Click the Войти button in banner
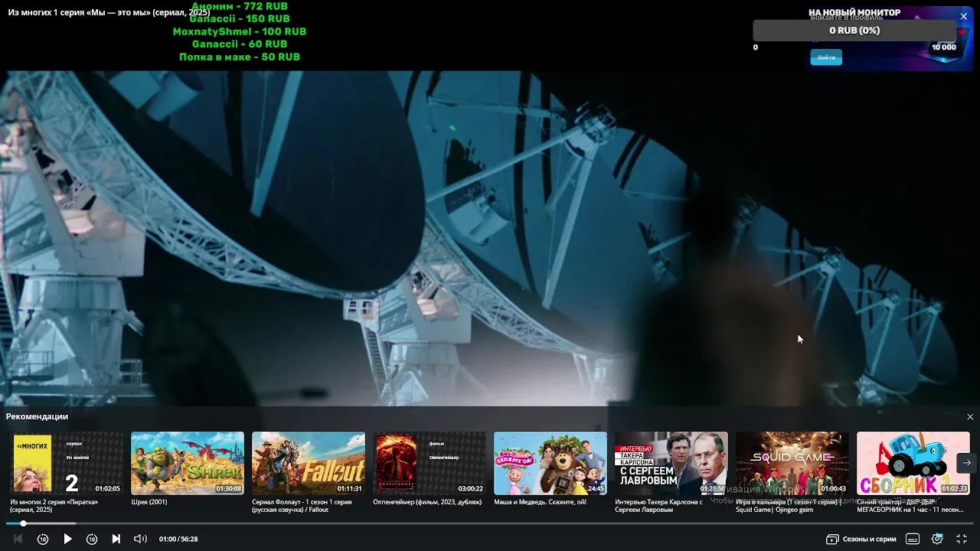 [x=826, y=57]
